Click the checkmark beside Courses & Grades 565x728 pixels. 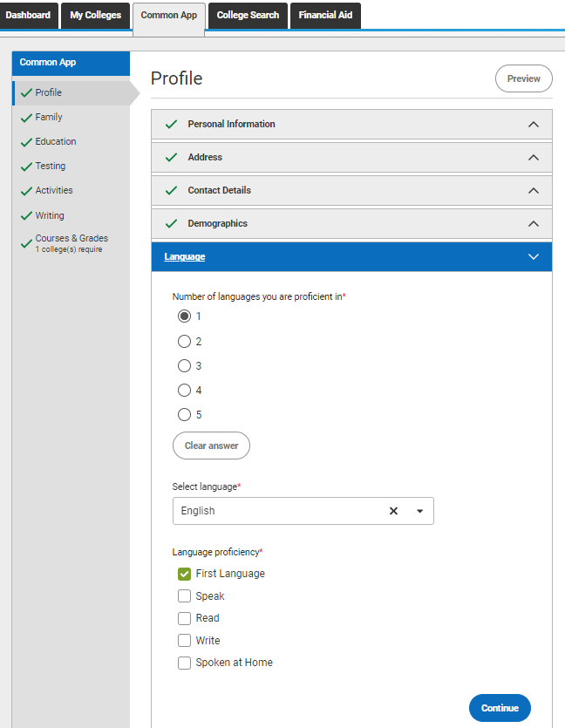click(x=26, y=243)
